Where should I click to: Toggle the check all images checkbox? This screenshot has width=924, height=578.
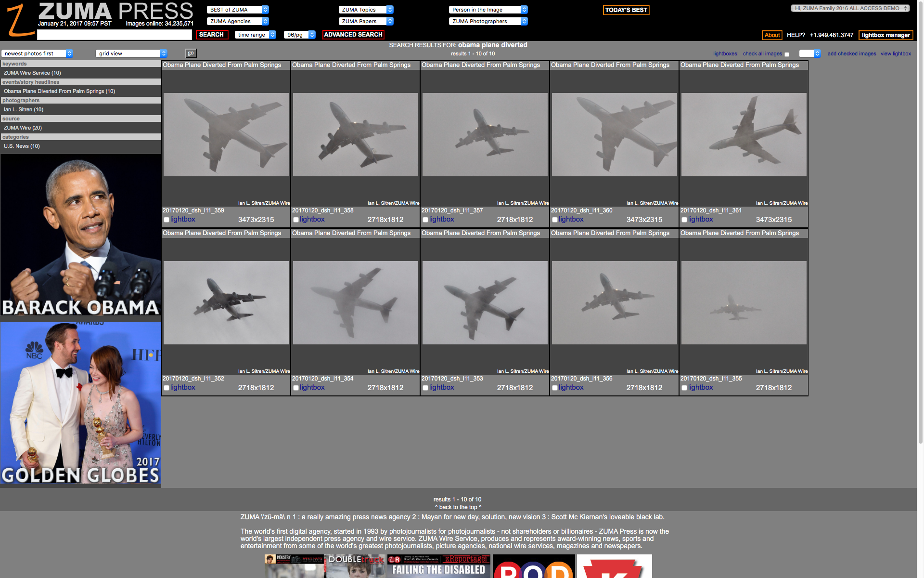tap(787, 54)
